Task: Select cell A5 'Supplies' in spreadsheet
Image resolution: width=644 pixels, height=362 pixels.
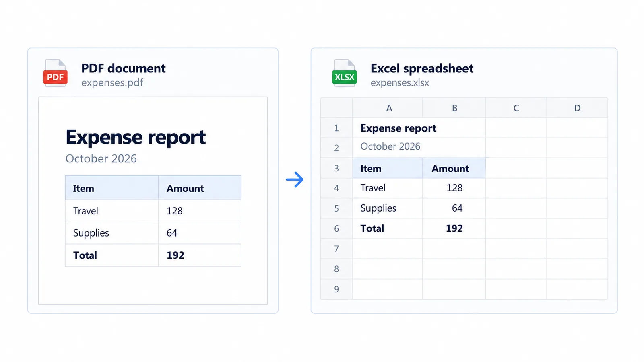Action: pos(388,208)
